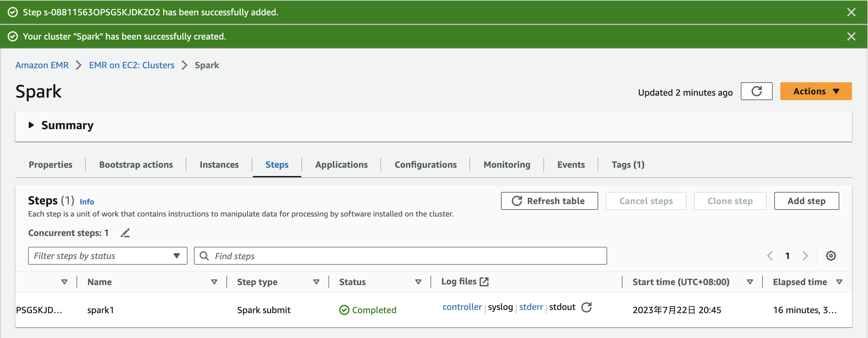Go to the previous page of steps
Image resolution: width=868 pixels, height=338 pixels.
[769, 256]
